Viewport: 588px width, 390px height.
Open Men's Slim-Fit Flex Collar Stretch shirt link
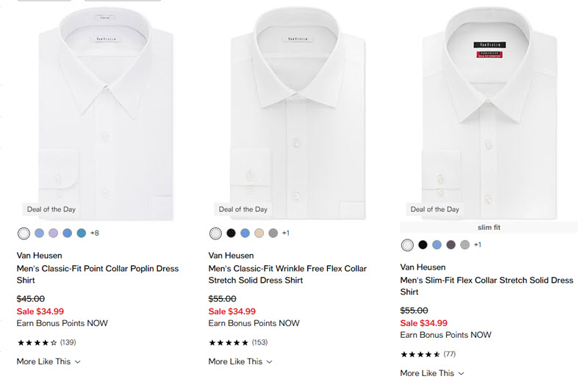point(487,286)
